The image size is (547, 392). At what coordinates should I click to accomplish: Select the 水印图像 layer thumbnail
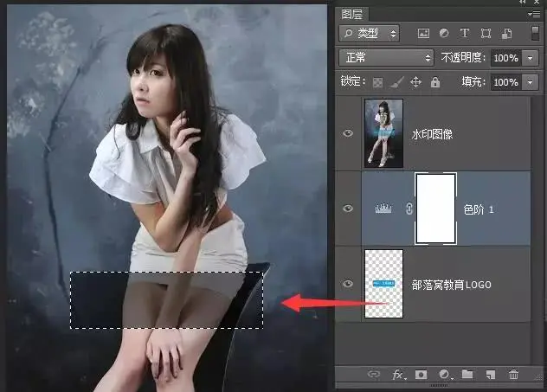[x=383, y=133]
